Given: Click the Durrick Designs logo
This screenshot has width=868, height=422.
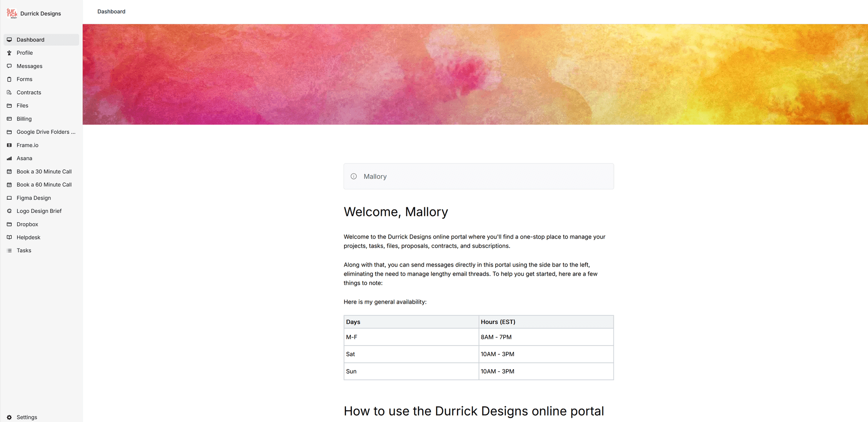Looking at the screenshot, I should click(x=12, y=13).
